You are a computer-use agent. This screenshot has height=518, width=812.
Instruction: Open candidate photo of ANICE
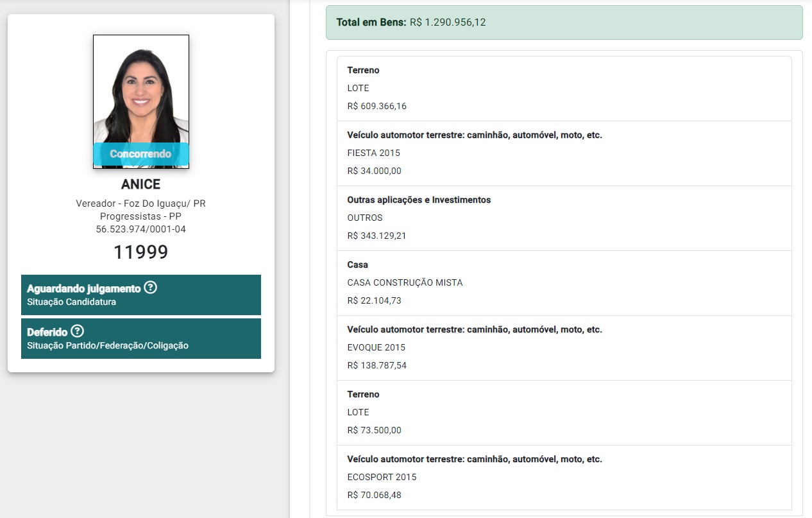[141, 101]
